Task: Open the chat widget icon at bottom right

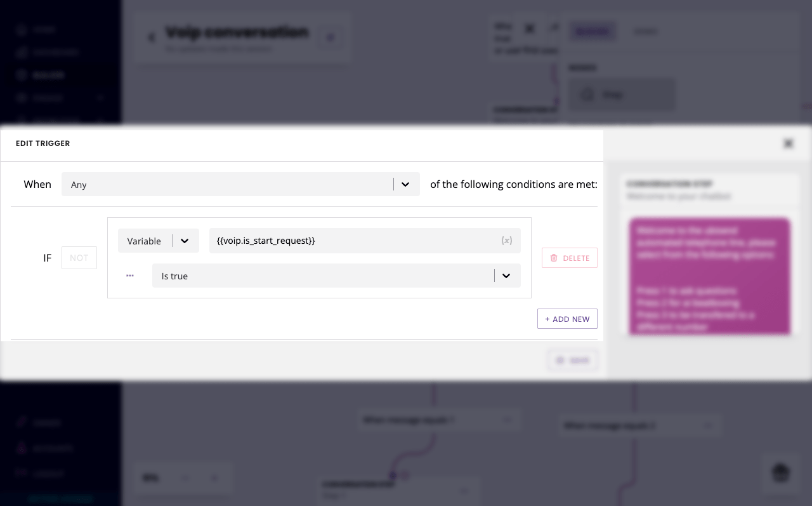Action: coord(780,473)
